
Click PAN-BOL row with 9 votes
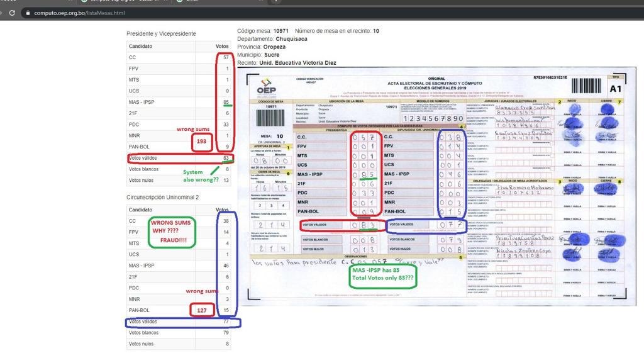179,147
